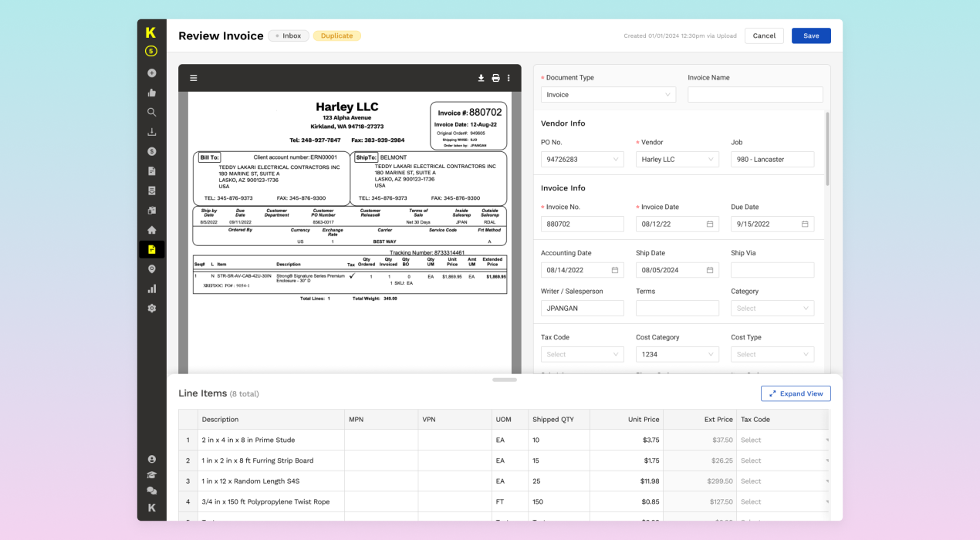
Task: Expand the Document Type dropdown
Action: [608, 95]
